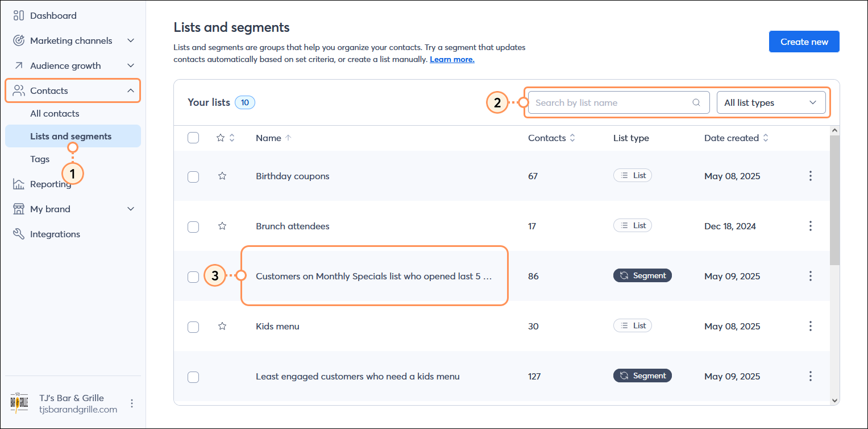Collapse the Contacts menu chevron
This screenshot has height=429, width=868.
point(131,90)
